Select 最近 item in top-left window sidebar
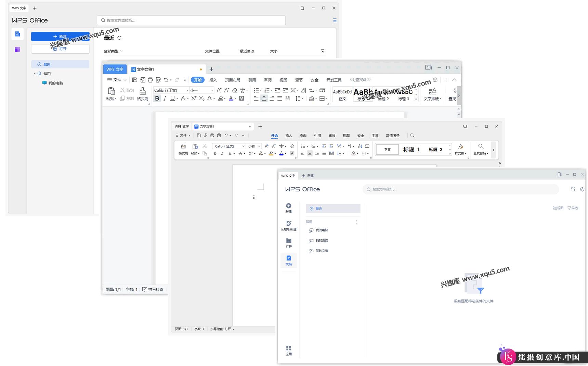This screenshot has width=588, height=366. click(60, 64)
